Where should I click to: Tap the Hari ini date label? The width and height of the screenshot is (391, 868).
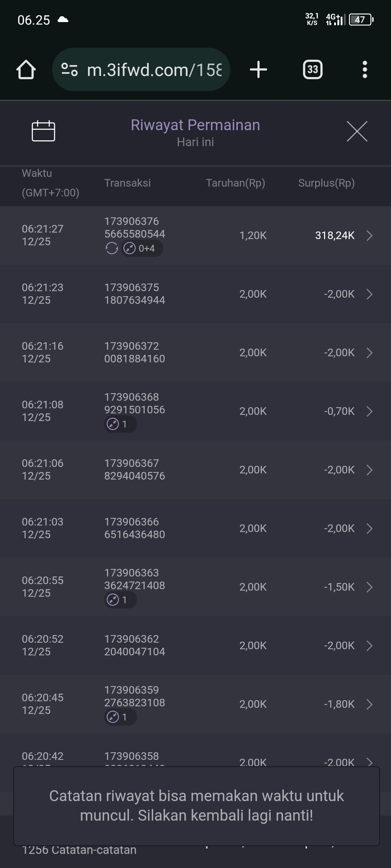tap(195, 142)
